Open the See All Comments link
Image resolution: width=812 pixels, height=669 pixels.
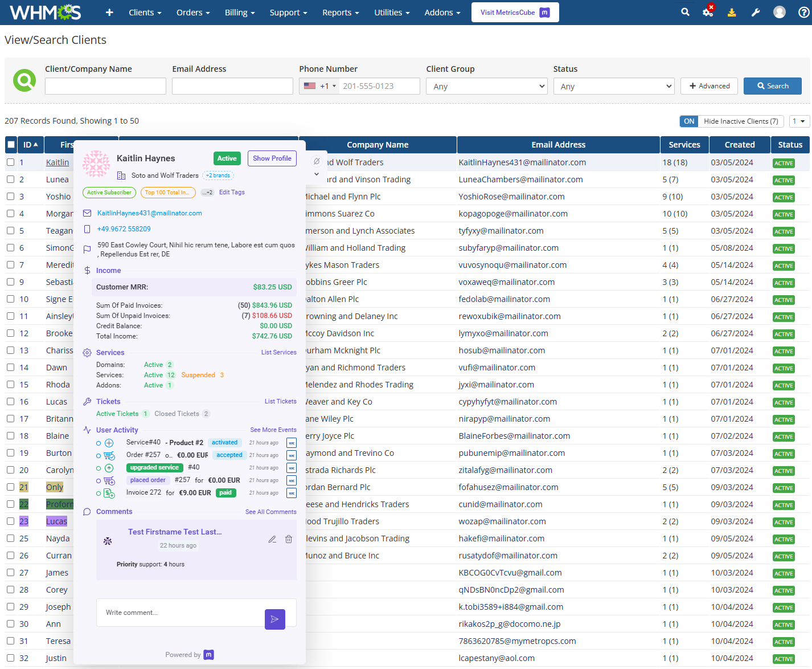271,512
